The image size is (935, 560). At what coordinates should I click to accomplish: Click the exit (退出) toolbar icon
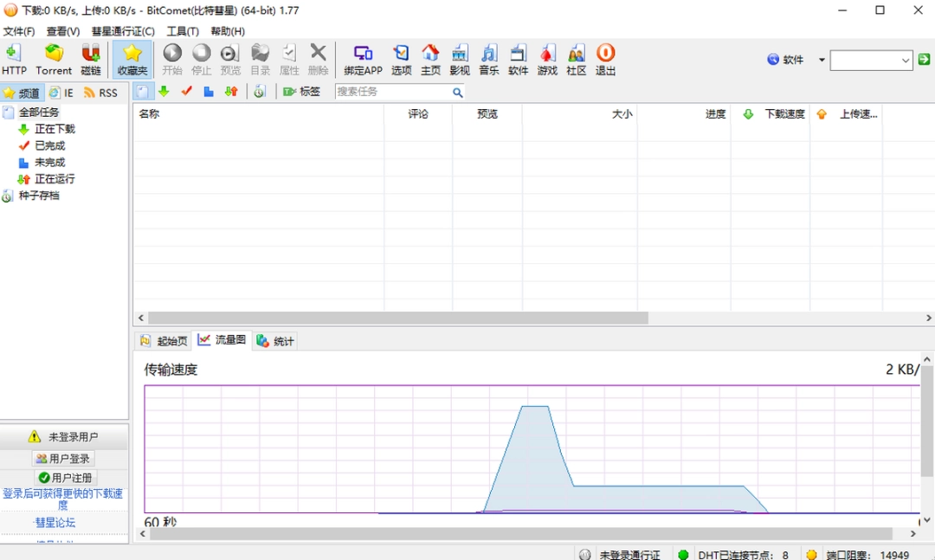click(x=605, y=60)
